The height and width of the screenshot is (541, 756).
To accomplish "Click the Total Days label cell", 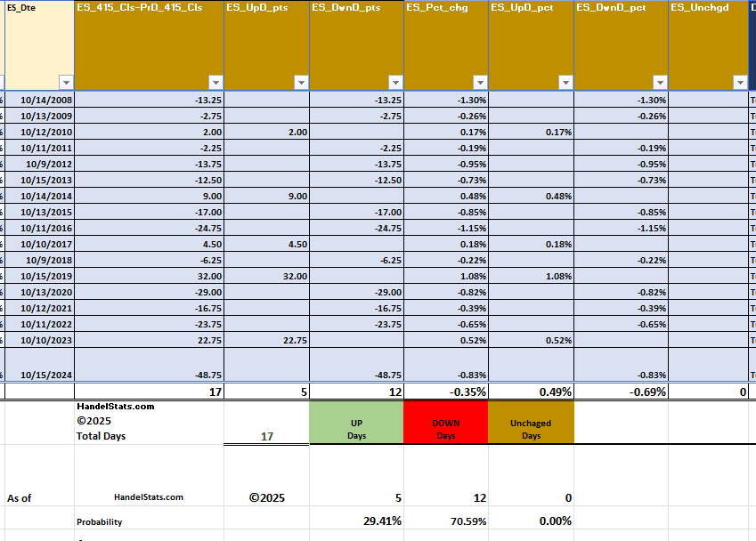I will (100, 436).
